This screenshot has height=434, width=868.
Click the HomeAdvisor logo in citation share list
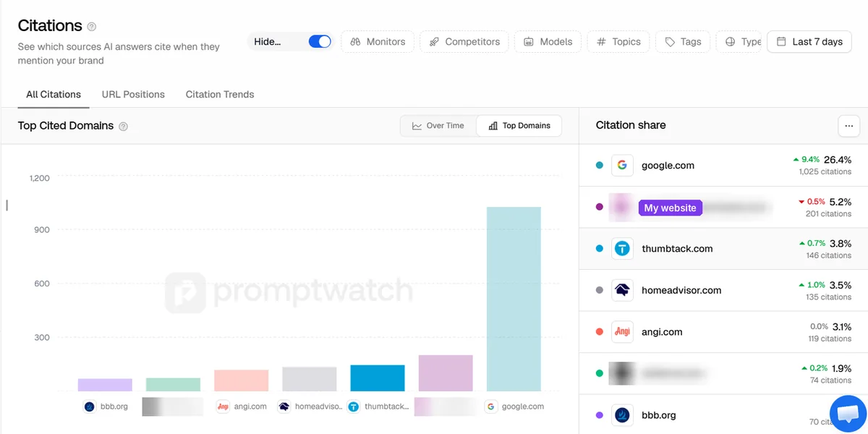coord(622,291)
